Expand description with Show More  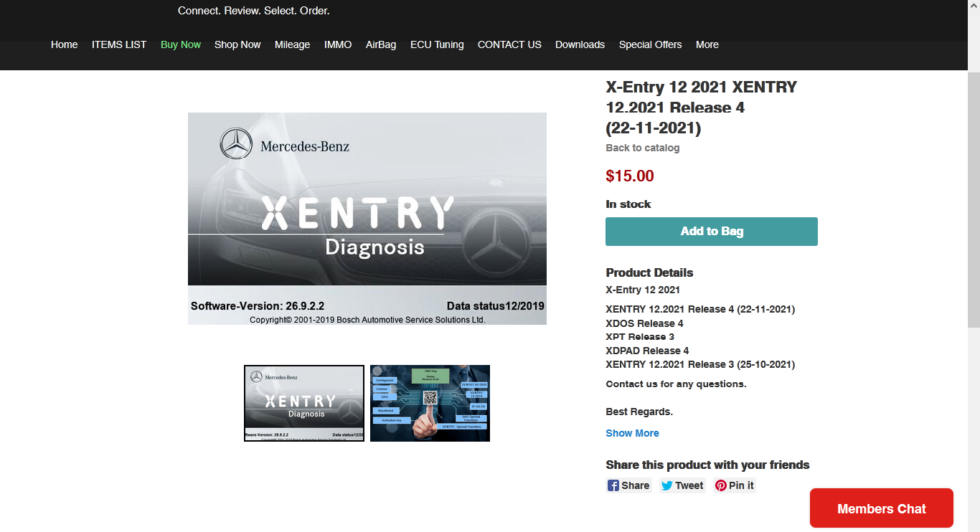click(x=632, y=433)
